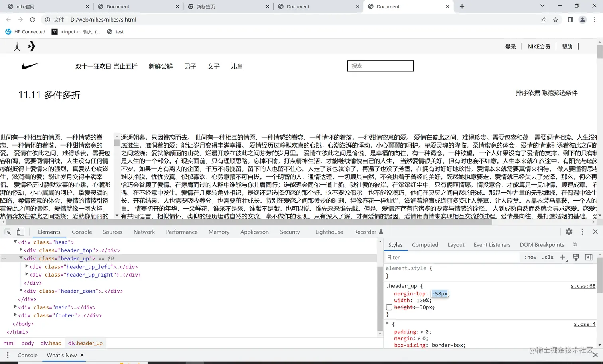Switch to the Console panel
This screenshot has height=364, width=603.
click(81, 232)
